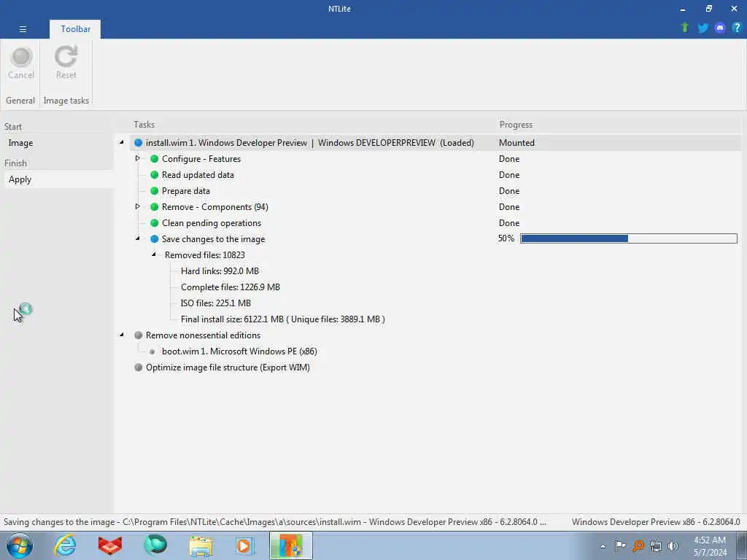Select Optimize image file structure (Export WIM)
This screenshot has width=747, height=560.
(x=228, y=367)
